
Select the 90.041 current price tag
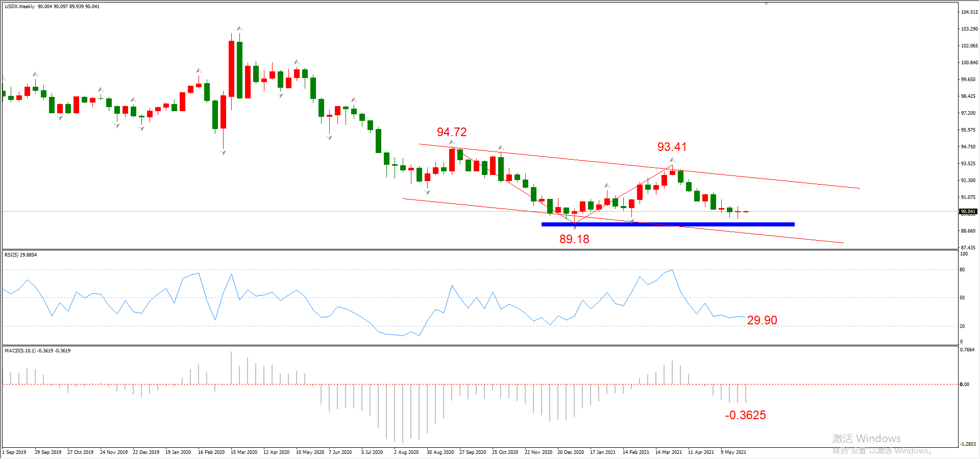968,211
